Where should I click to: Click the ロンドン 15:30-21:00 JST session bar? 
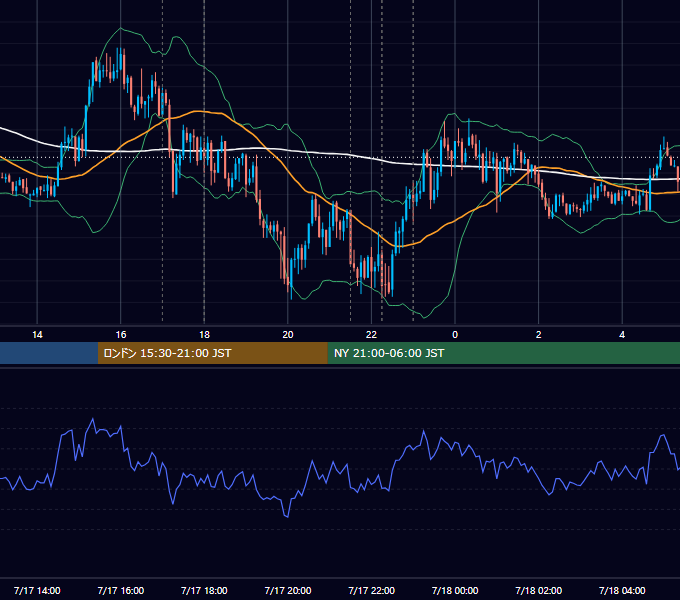point(212,353)
